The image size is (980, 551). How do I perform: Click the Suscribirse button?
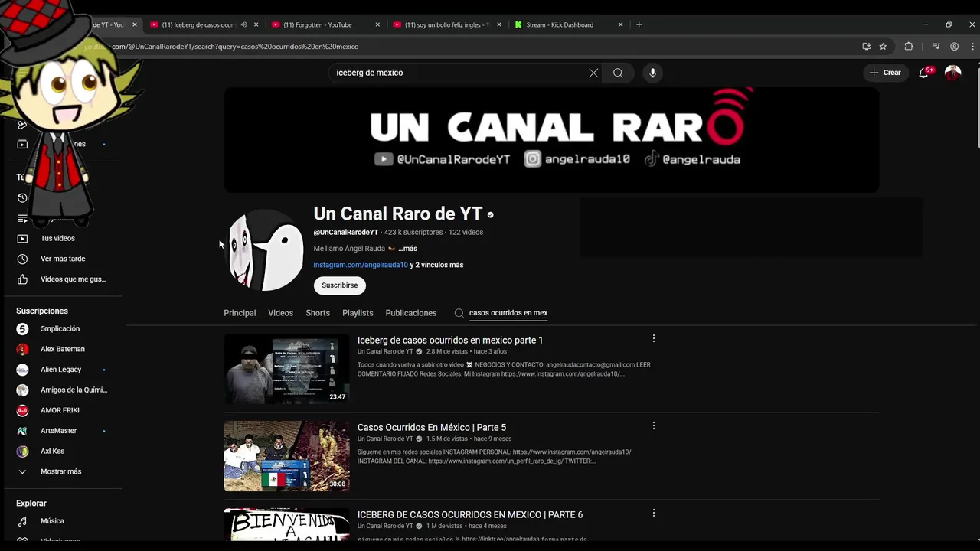pos(340,285)
